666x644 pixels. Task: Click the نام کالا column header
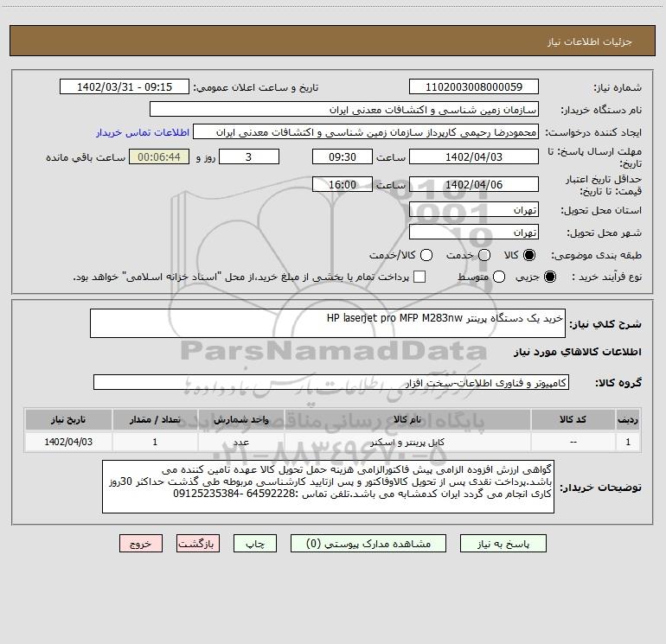[x=407, y=420]
